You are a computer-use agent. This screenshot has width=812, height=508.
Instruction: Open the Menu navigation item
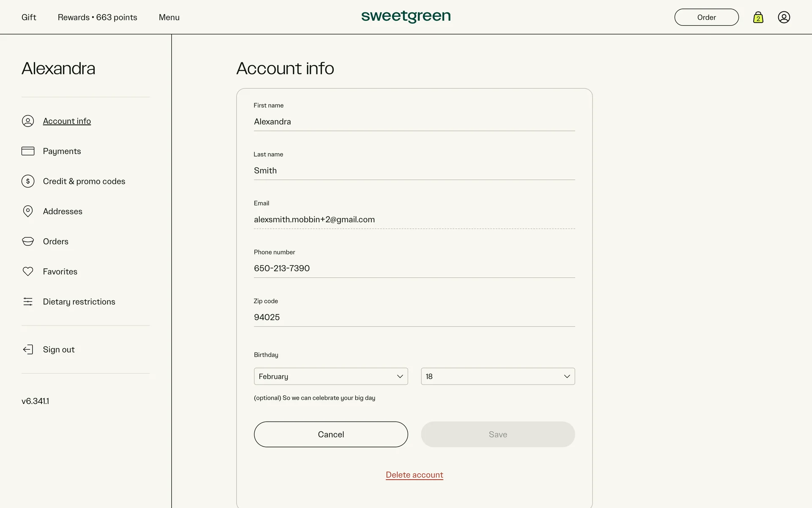point(169,17)
